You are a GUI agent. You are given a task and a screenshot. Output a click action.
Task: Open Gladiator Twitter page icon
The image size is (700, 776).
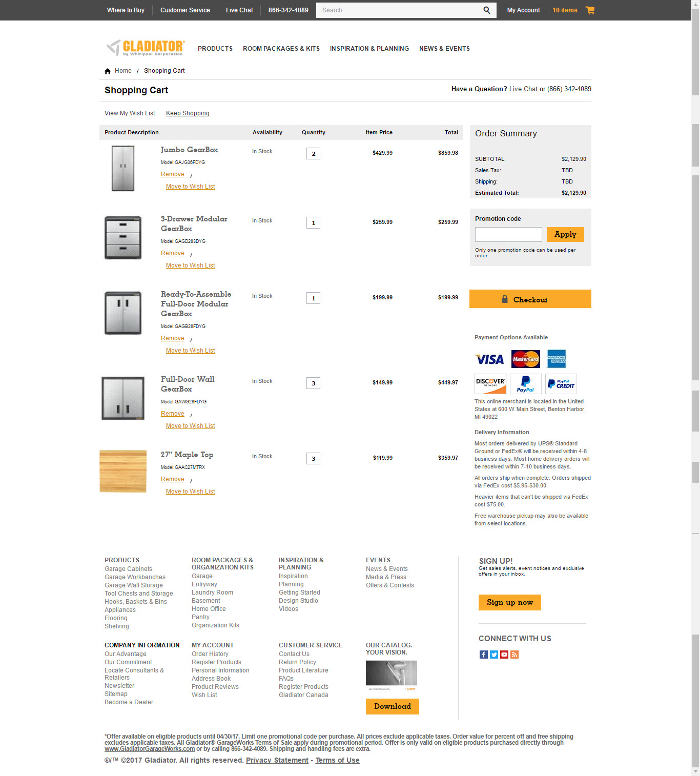[x=494, y=655]
